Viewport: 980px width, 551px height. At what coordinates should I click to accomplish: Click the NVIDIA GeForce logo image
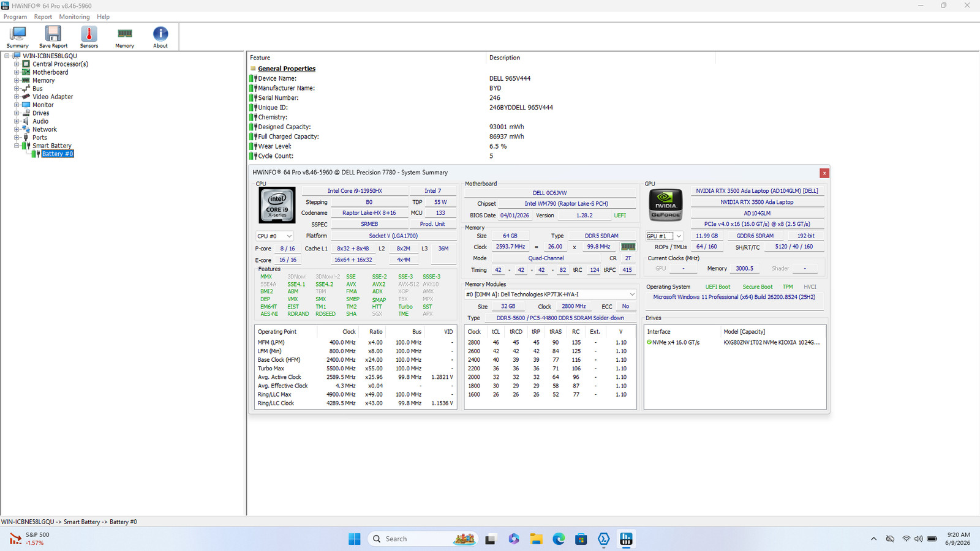coord(665,205)
